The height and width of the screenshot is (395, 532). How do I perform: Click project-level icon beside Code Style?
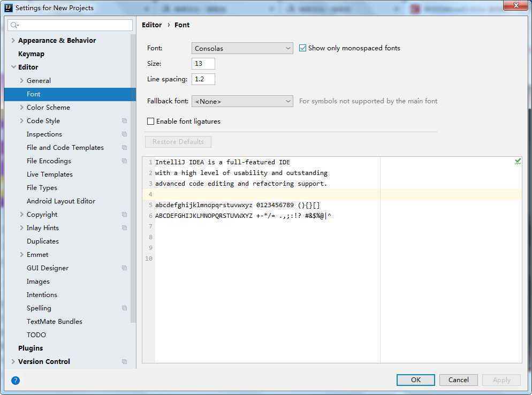(x=125, y=121)
